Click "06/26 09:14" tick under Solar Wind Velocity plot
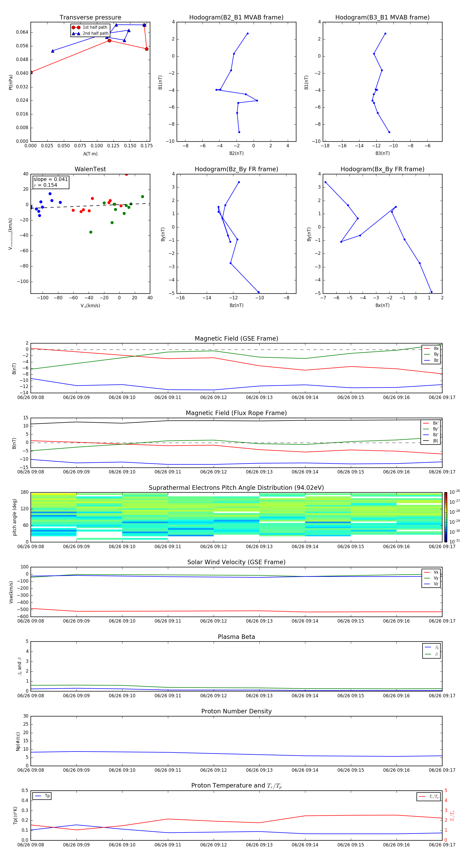The width and height of the screenshot is (473, 868). pos(305,621)
